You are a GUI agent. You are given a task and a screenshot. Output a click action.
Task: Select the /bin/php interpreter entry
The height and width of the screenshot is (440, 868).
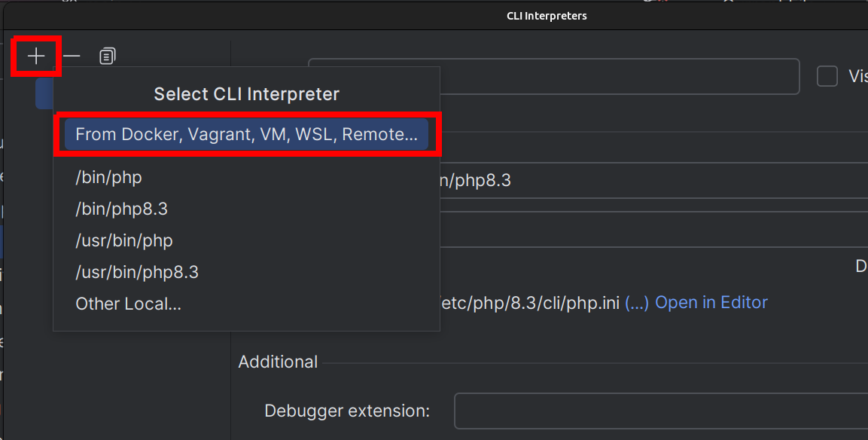[108, 177]
